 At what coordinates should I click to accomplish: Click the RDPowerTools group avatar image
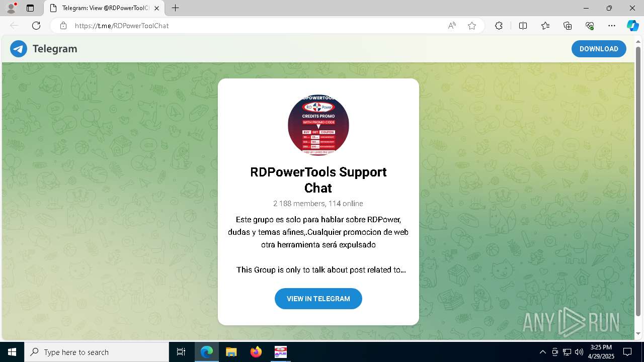click(x=318, y=125)
